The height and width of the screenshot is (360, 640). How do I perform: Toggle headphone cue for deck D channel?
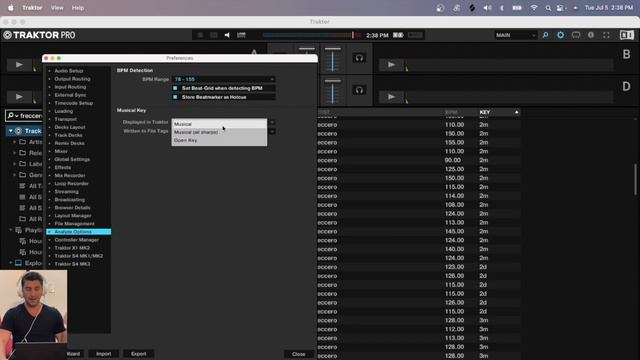pyautogui.click(x=359, y=90)
